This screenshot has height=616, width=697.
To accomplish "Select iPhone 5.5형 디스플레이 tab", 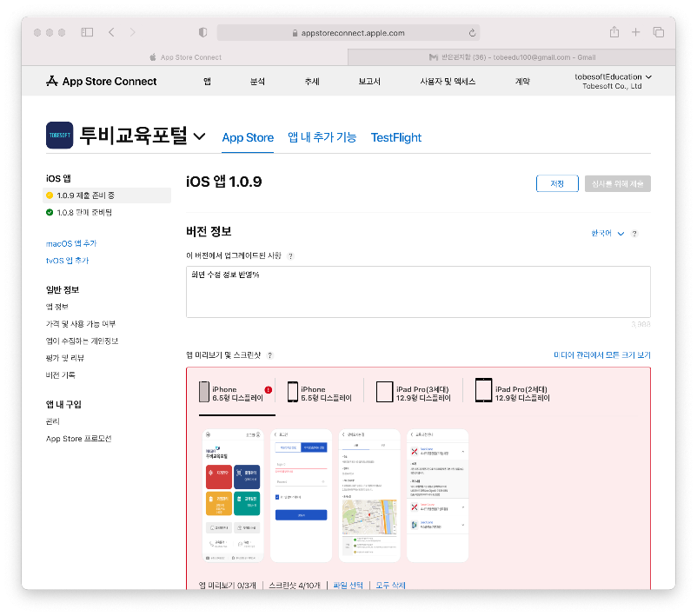I will 320,394.
